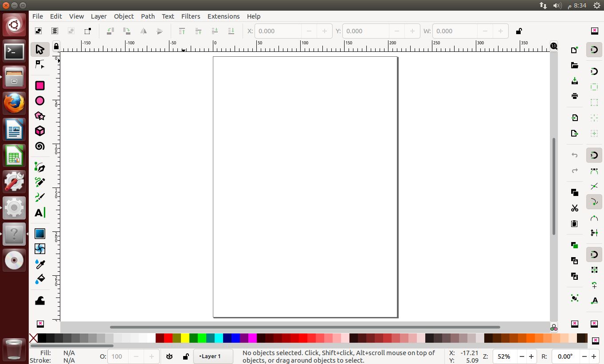Select the Pencil freehand tool
This screenshot has height=364, width=604.
(x=40, y=182)
